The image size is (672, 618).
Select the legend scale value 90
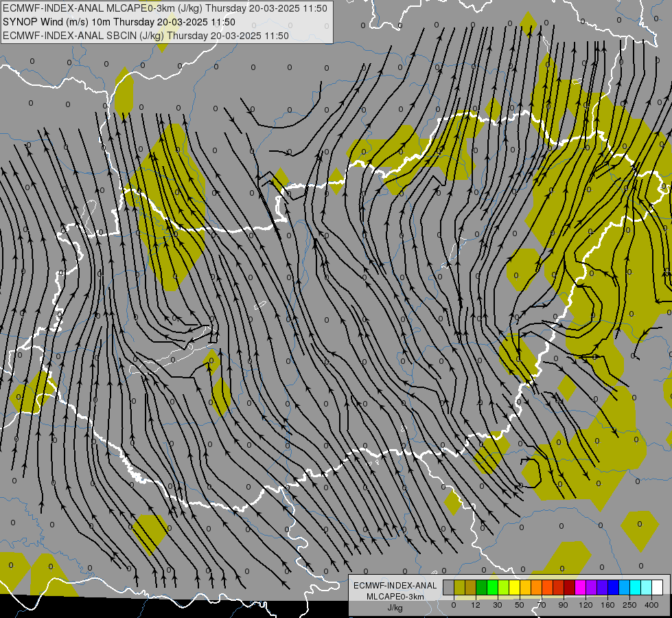point(563,605)
